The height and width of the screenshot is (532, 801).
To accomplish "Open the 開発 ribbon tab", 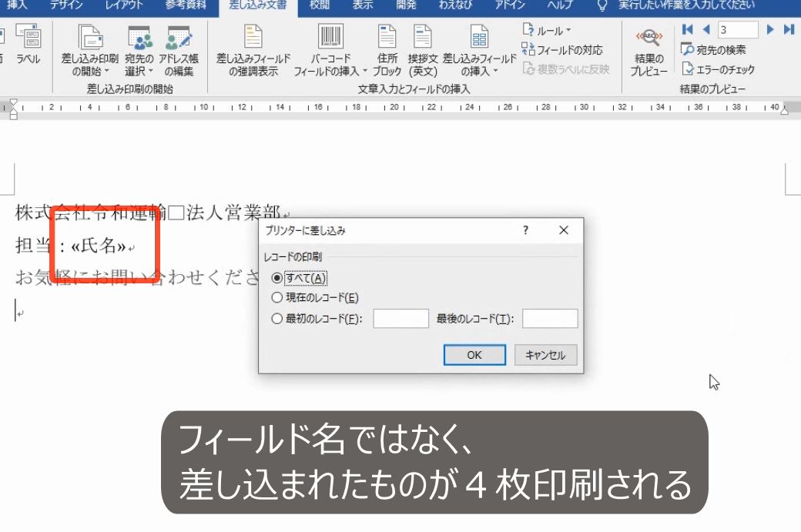I will tap(406, 5).
